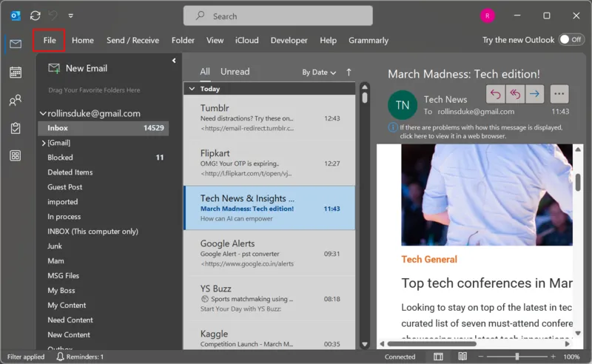Screen dimensions: 592x364
Task: Open more actions ellipsis button
Action: pyautogui.click(x=559, y=94)
